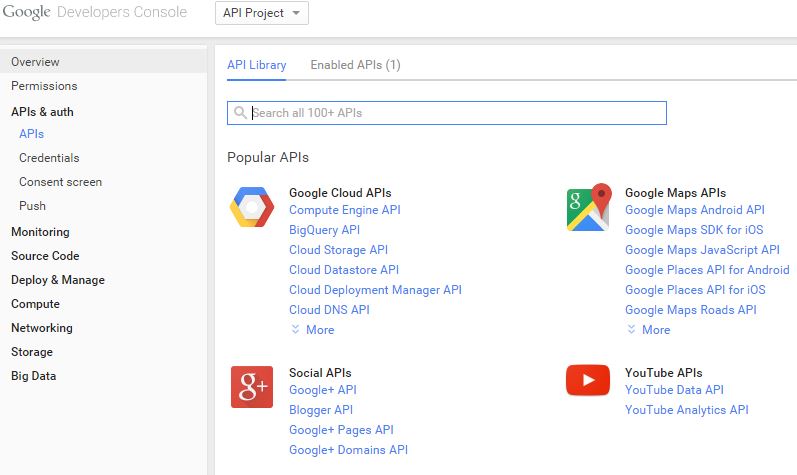Select APIs under APIs & auth
This screenshot has height=475, width=797.
tap(32, 134)
